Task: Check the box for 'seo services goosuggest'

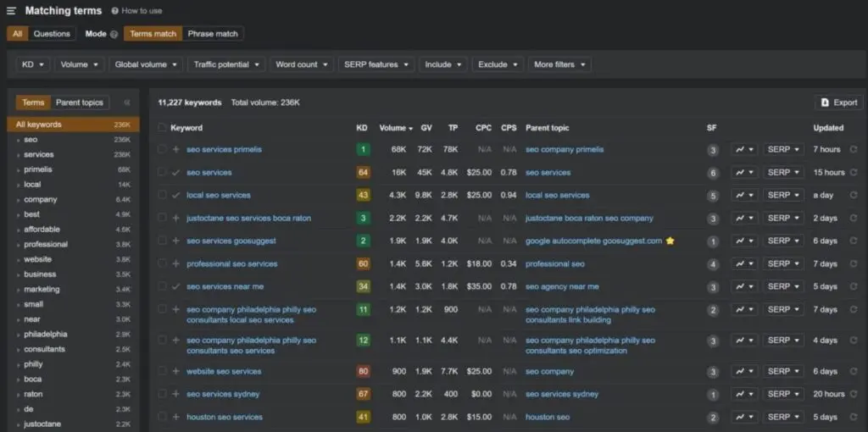Action: pos(162,241)
